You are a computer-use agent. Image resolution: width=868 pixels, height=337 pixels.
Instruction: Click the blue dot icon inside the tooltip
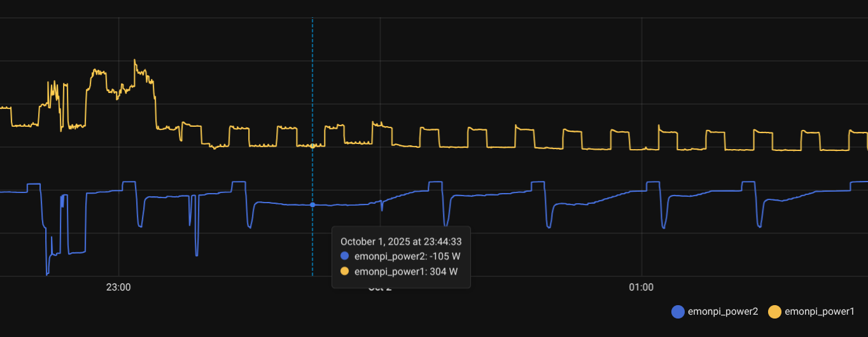point(345,256)
